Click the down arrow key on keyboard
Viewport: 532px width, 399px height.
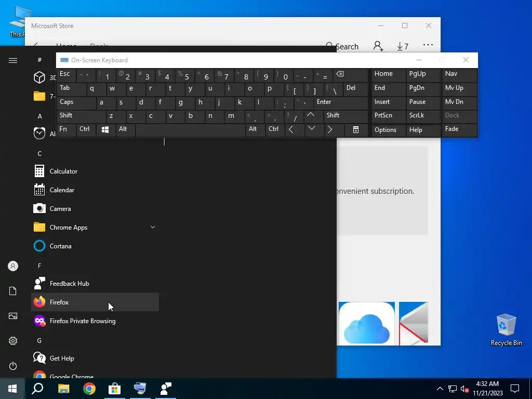click(313, 130)
